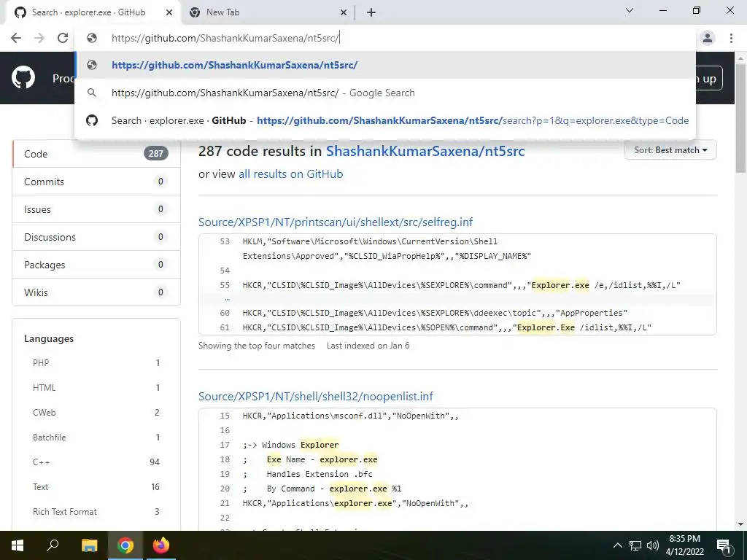This screenshot has width=747, height=560.
Task: Open Chrome three-dot menu
Action: pyautogui.click(x=731, y=38)
